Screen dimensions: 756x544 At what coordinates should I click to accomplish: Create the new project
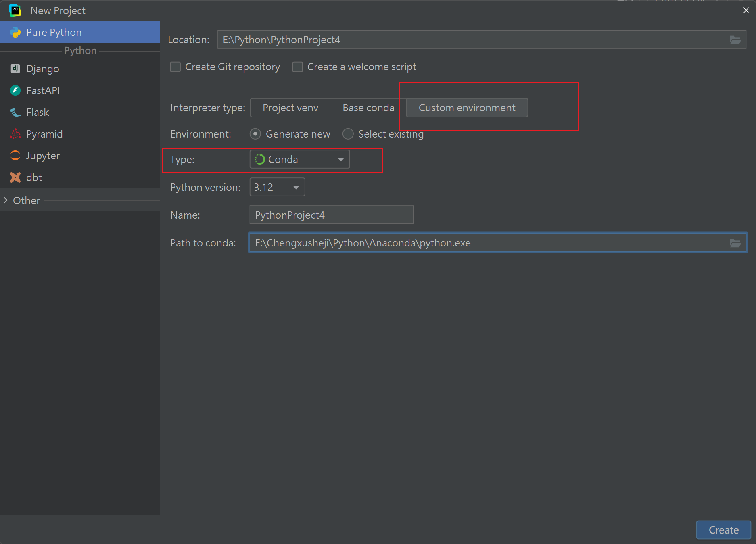(723, 530)
